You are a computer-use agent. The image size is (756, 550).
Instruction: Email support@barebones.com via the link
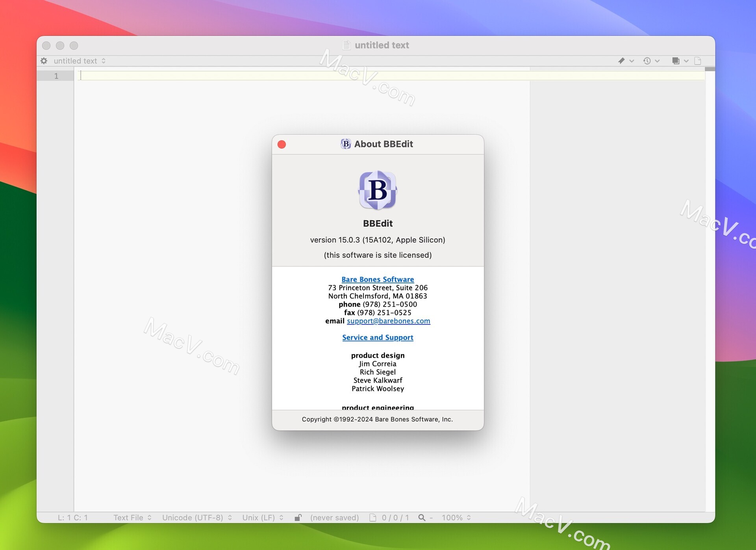[388, 321]
